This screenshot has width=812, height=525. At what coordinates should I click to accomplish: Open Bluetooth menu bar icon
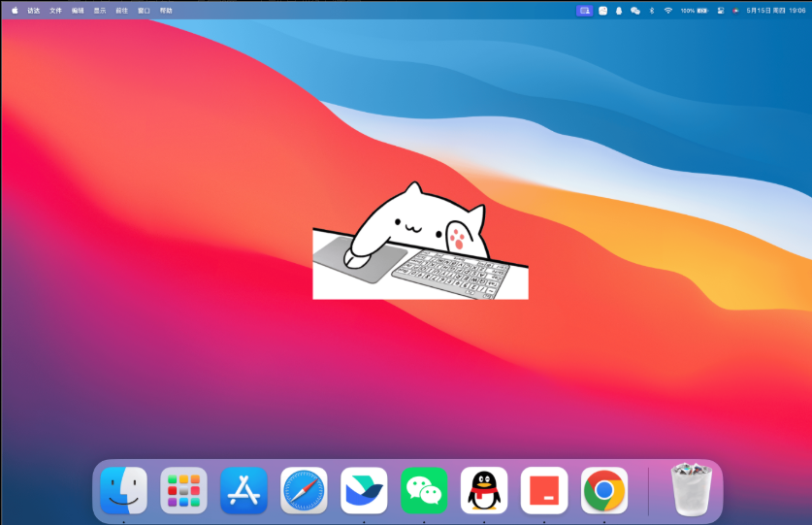(x=652, y=11)
